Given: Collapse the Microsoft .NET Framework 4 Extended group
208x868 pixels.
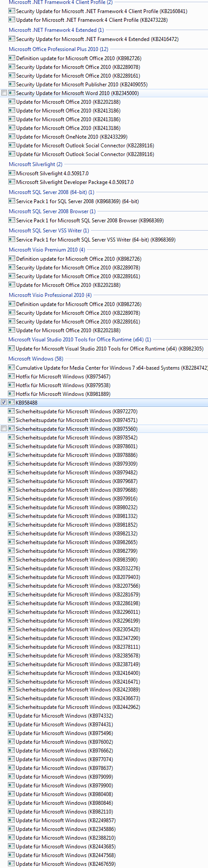Looking at the screenshot, I should coord(56,30).
